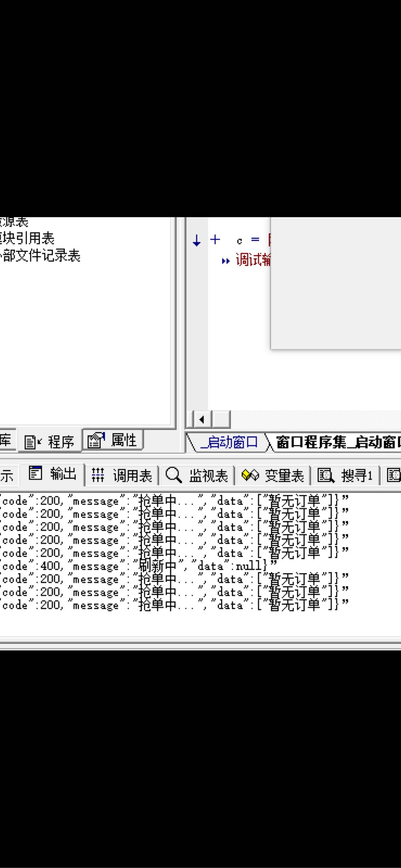The image size is (401, 868).
Task: Select 外部文件记录表 in the program tree
Action: coord(40,256)
